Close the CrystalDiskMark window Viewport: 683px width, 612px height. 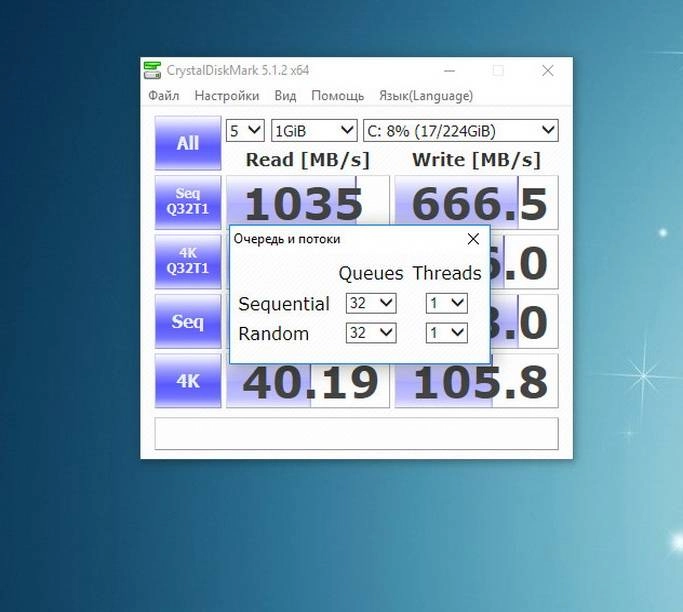(x=548, y=71)
